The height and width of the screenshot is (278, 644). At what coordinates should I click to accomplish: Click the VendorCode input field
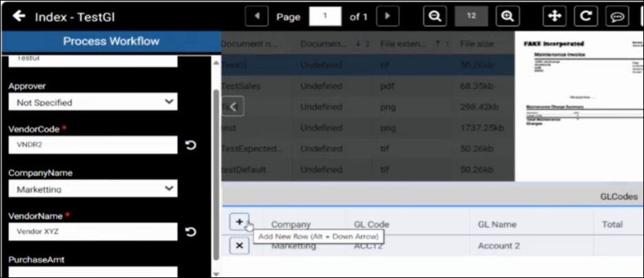coord(92,145)
